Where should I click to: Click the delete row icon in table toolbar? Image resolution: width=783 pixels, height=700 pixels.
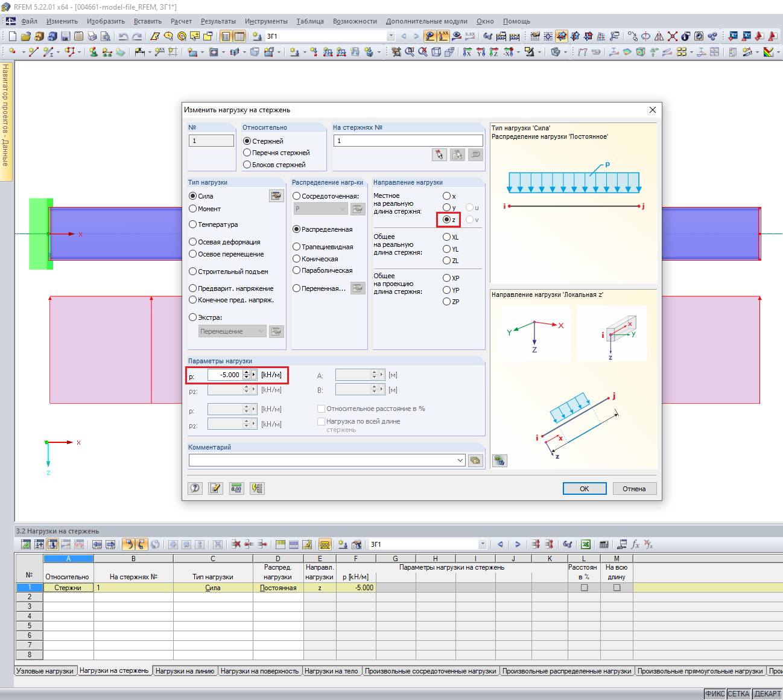click(x=236, y=544)
